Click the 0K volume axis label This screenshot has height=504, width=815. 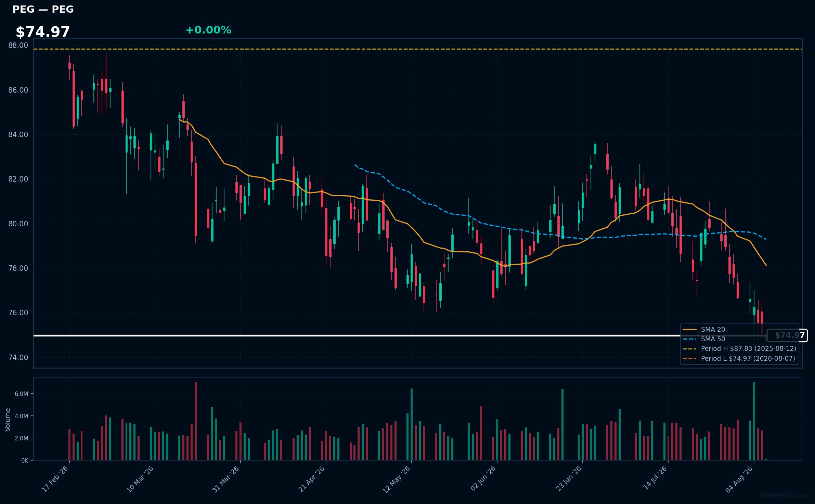[25, 461]
